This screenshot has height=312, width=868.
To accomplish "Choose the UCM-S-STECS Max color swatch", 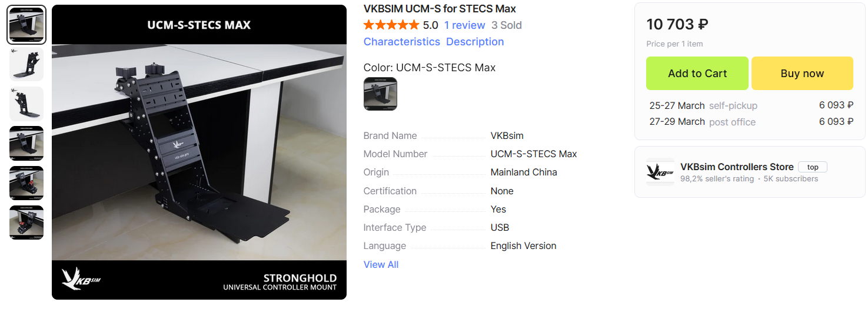I will (x=380, y=94).
